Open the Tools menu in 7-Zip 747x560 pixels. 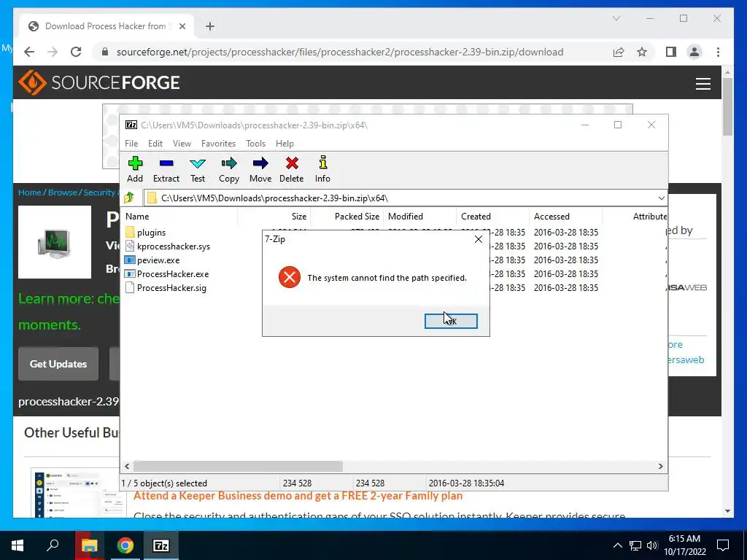(255, 144)
